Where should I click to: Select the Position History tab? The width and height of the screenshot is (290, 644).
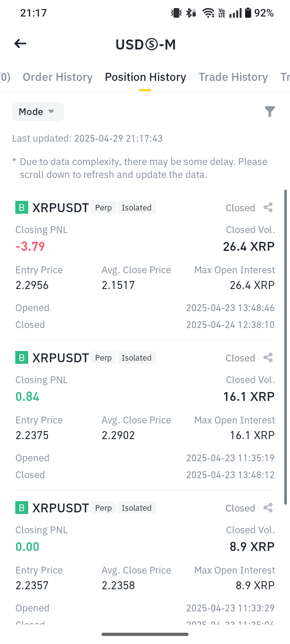(145, 77)
